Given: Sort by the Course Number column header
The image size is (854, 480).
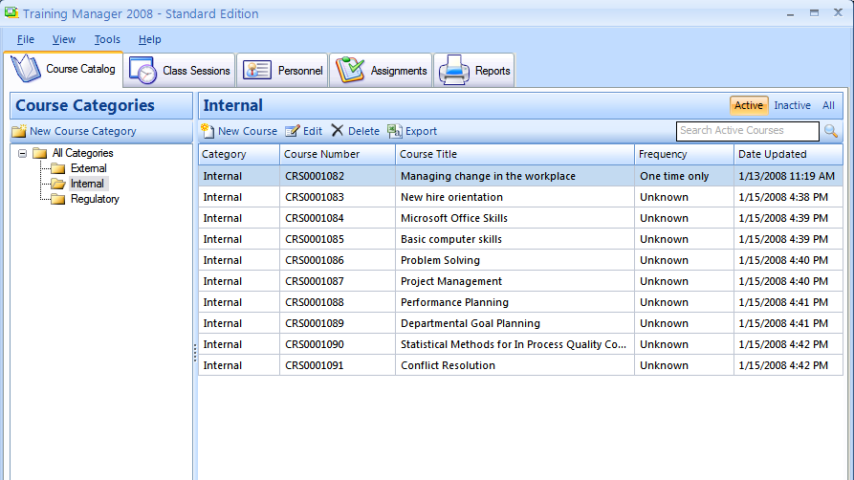Looking at the screenshot, I should point(338,154).
